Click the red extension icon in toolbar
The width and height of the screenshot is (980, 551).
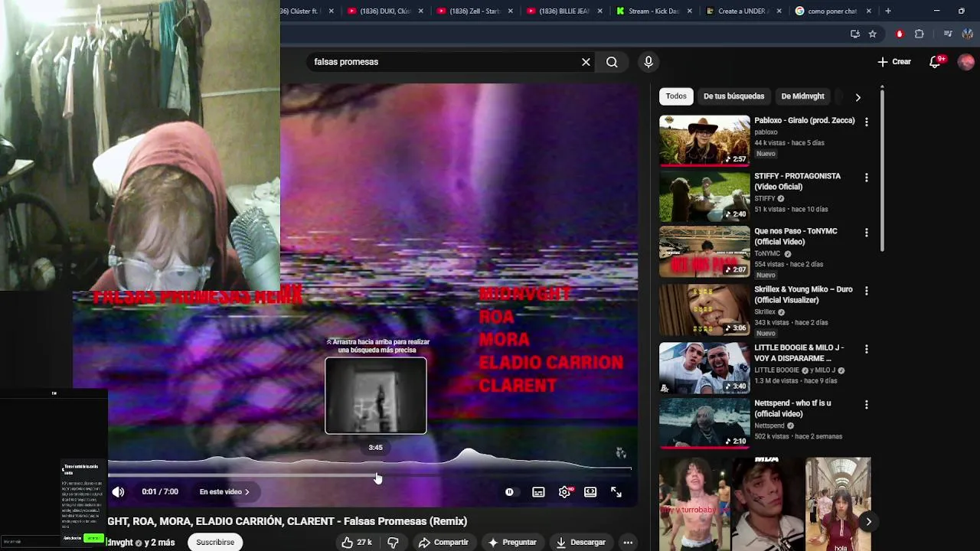click(x=900, y=34)
